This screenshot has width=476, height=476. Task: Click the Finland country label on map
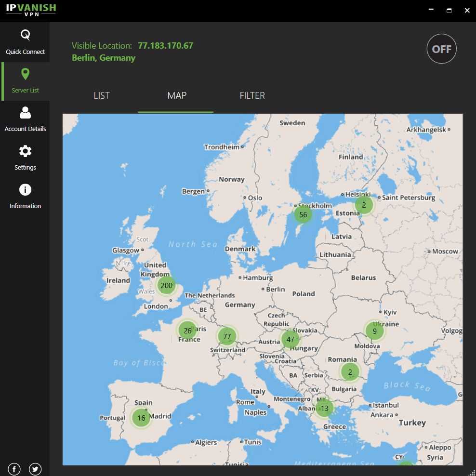click(351, 157)
